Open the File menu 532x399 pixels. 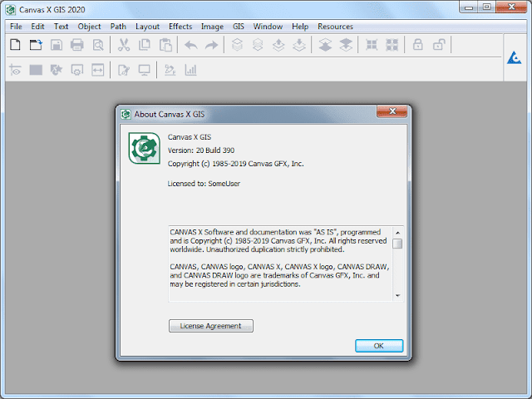[16, 27]
